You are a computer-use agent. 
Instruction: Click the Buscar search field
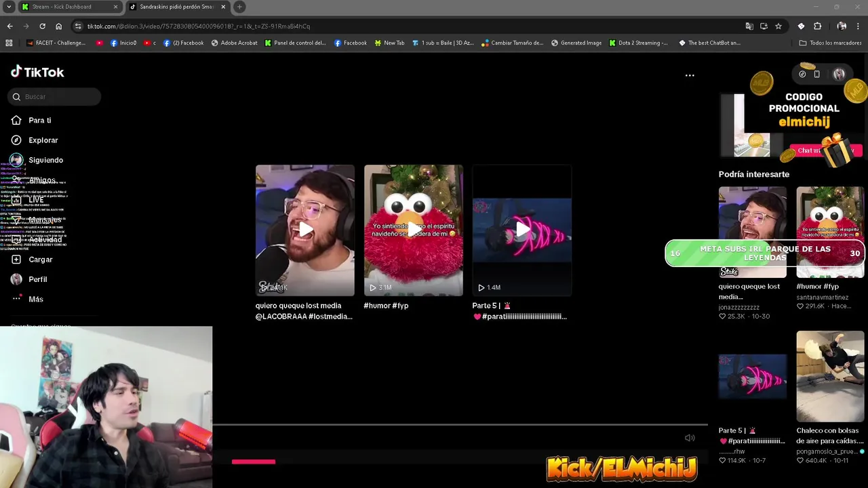click(54, 97)
